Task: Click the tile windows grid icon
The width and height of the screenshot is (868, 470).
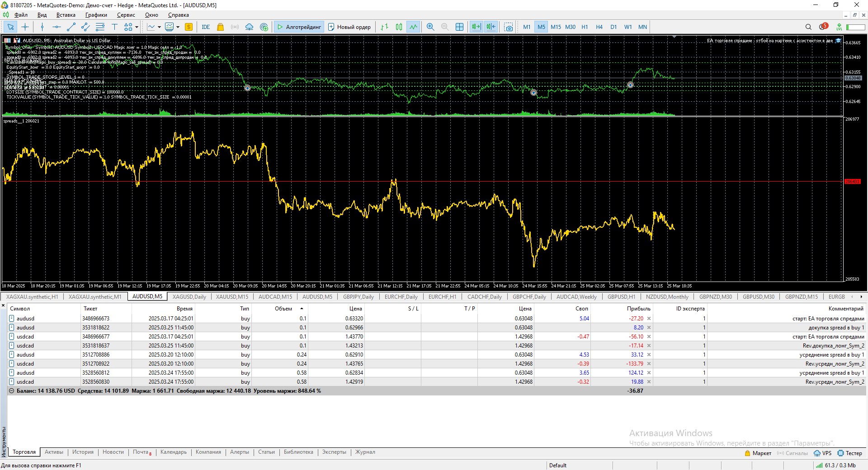Action: [x=459, y=27]
